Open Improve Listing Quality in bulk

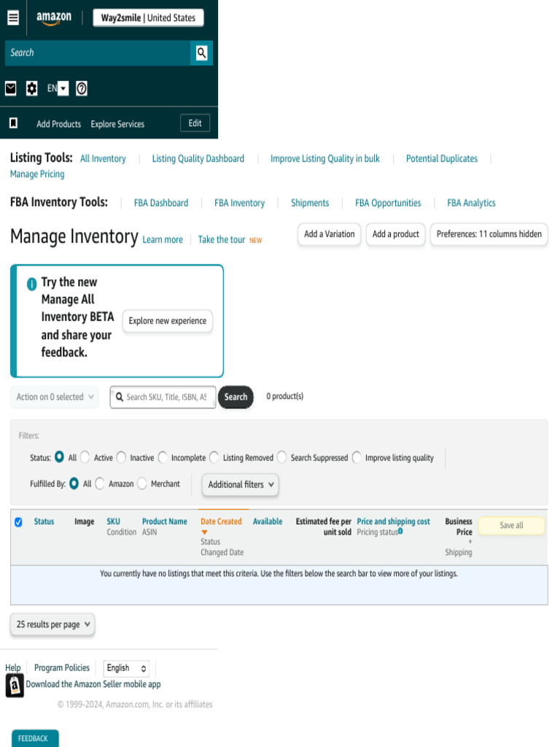pos(324,158)
